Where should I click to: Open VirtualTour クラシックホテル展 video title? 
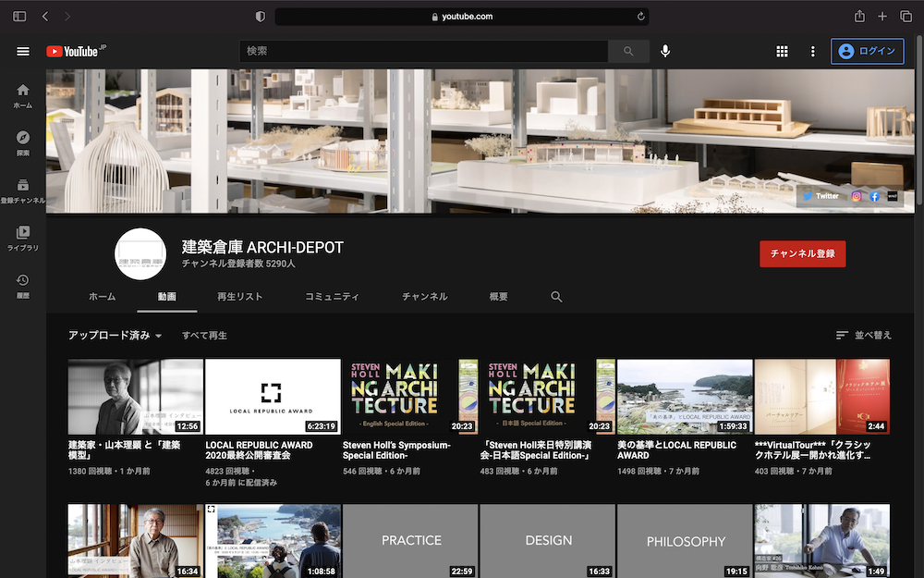coord(813,450)
